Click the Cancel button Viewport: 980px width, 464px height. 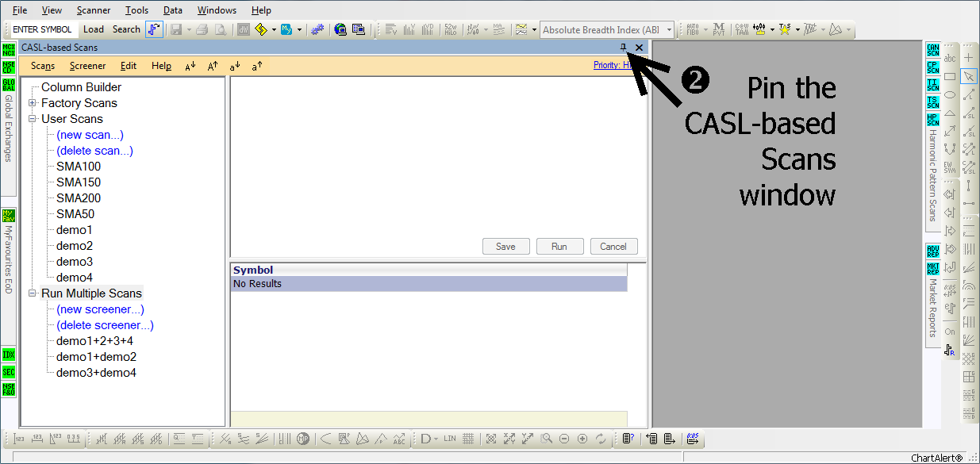click(x=613, y=247)
